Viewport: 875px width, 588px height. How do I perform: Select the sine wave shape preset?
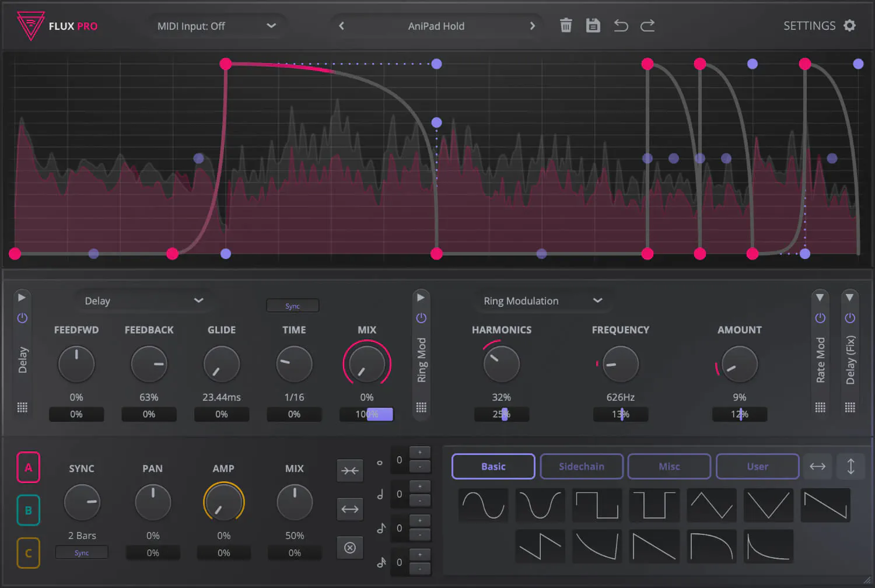point(483,505)
